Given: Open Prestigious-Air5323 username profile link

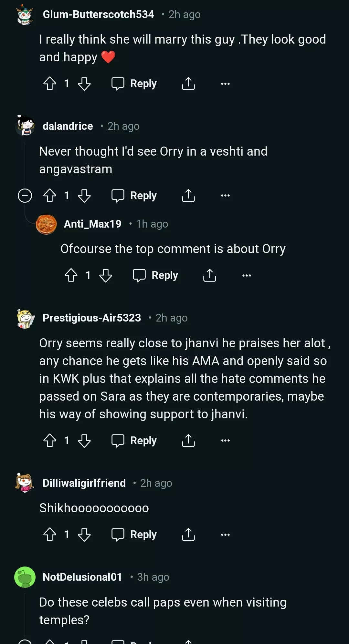Looking at the screenshot, I should [x=92, y=318].
